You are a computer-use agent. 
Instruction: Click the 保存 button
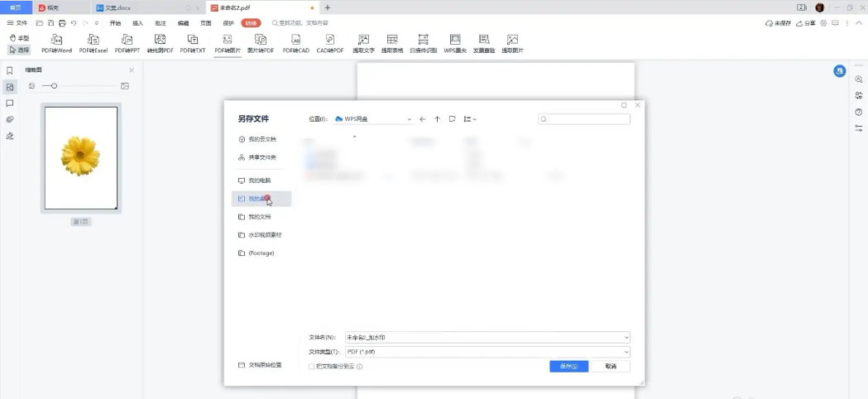click(568, 366)
